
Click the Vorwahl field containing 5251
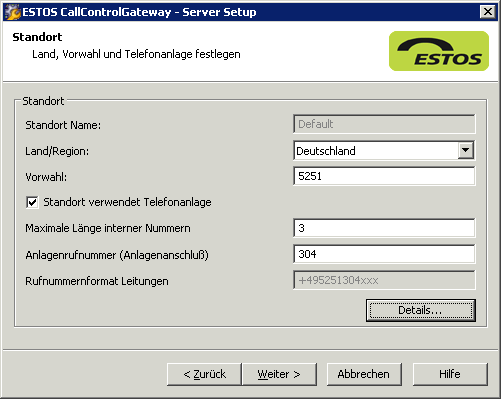[384, 176]
